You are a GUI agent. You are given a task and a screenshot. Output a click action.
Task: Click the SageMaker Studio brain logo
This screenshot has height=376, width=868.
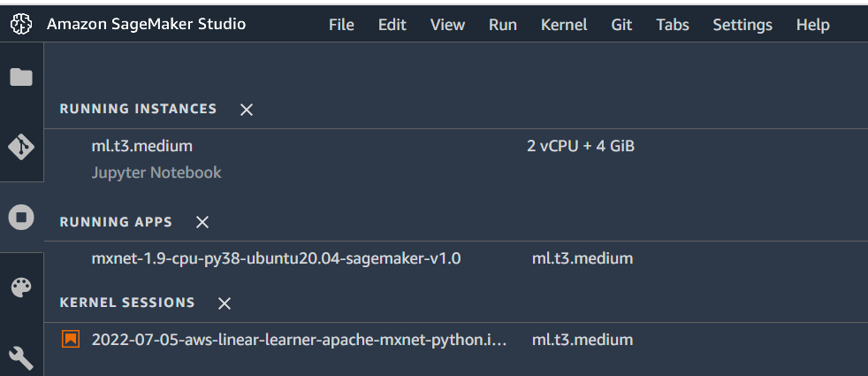(21, 25)
